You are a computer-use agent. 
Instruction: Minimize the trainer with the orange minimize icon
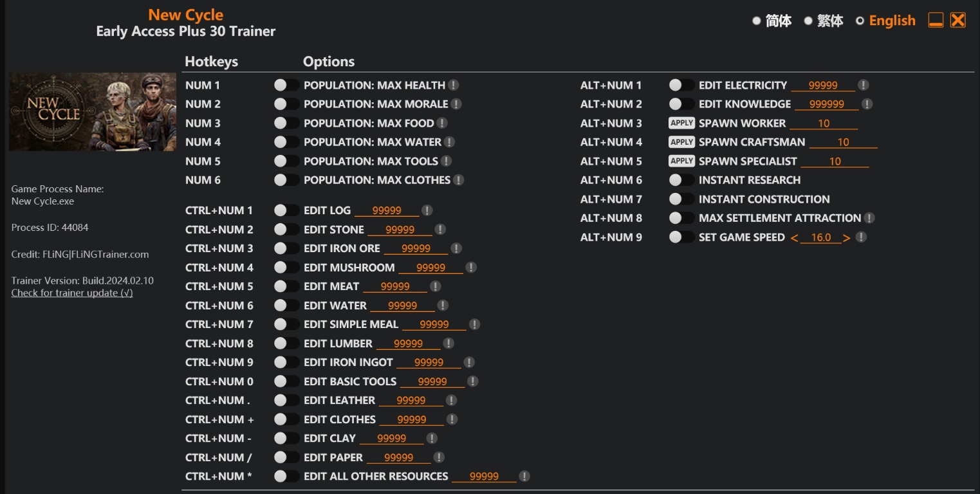(x=936, y=21)
